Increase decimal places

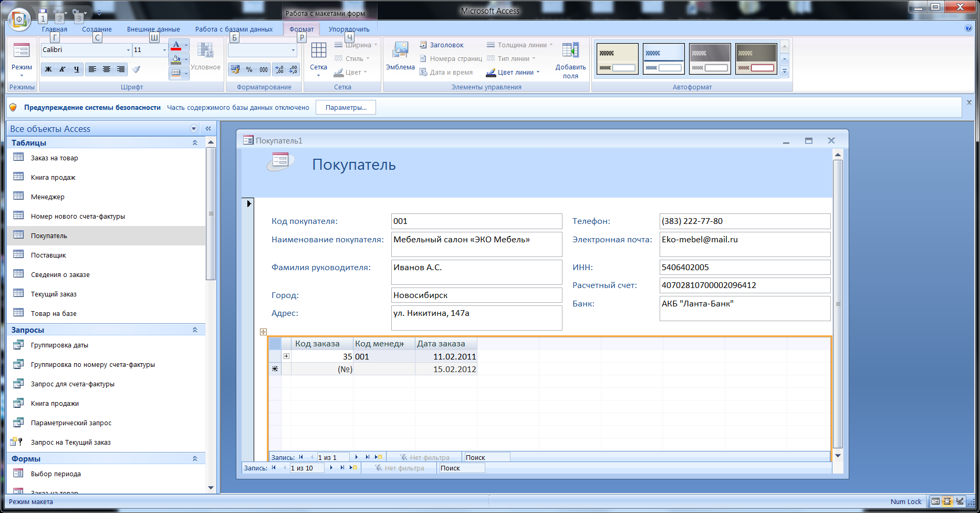point(279,69)
